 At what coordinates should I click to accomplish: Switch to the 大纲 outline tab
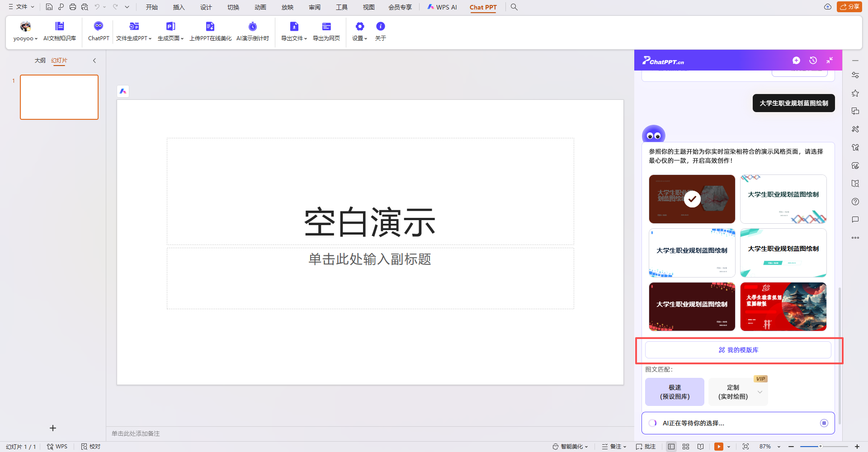tap(40, 61)
